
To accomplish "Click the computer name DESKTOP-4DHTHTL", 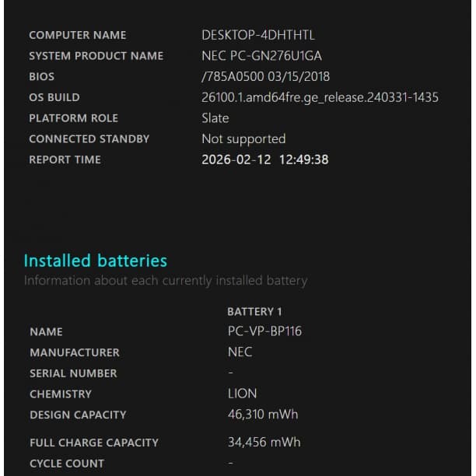I will click(258, 35).
